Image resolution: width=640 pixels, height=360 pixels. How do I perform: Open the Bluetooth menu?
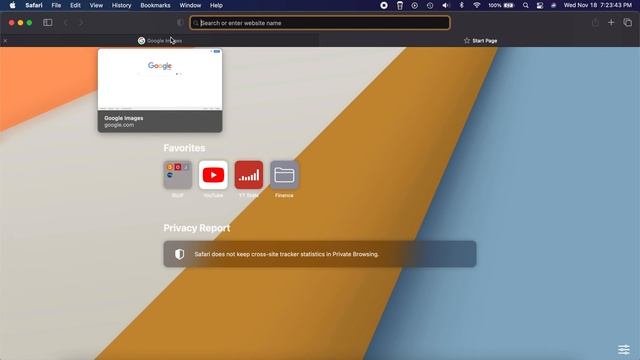(462, 5)
